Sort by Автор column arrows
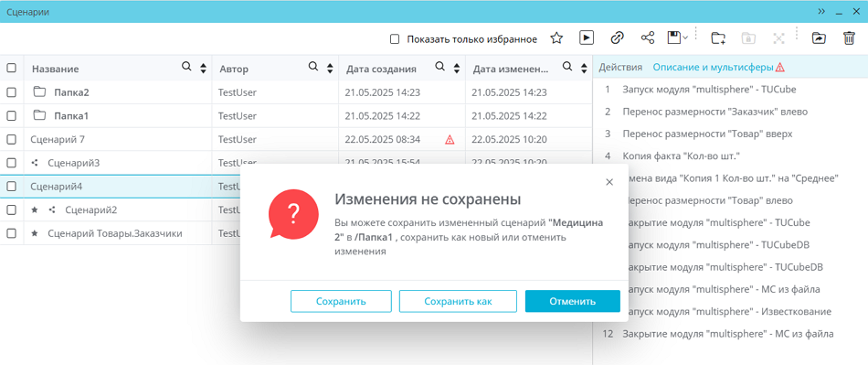 point(330,69)
